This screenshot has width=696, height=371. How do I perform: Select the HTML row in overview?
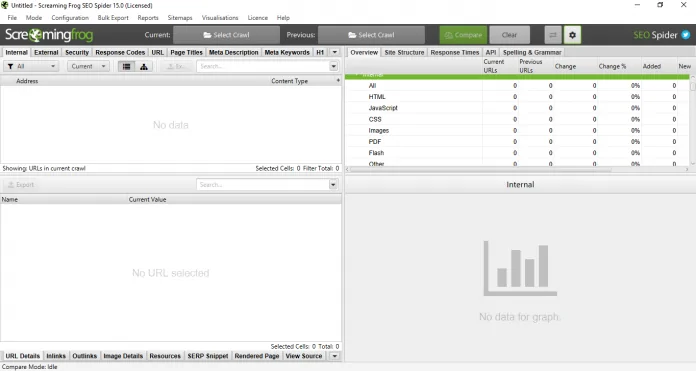[x=518, y=97]
